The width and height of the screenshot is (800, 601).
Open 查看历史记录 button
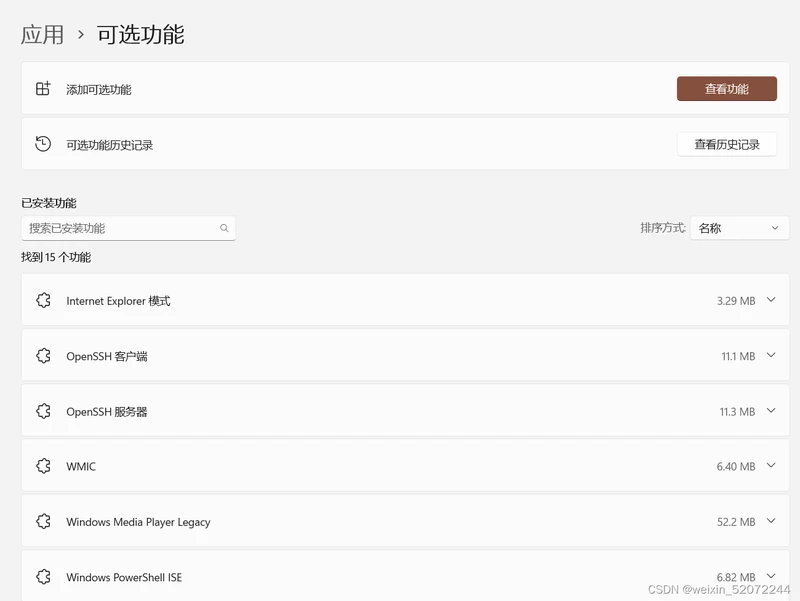[x=727, y=144]
